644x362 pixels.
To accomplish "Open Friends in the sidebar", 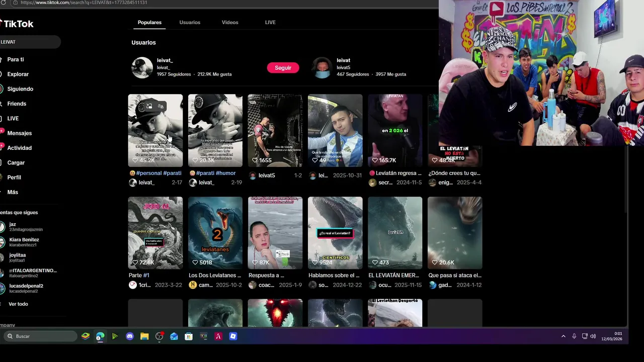I will pyautogui.click(x=17, y=104).
